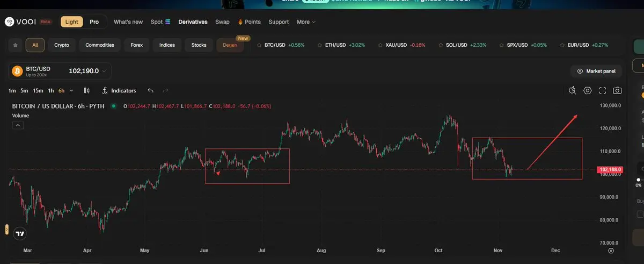Expand More menu in navigation
This screenshot has width=644, height=264.
click(306, 22)
